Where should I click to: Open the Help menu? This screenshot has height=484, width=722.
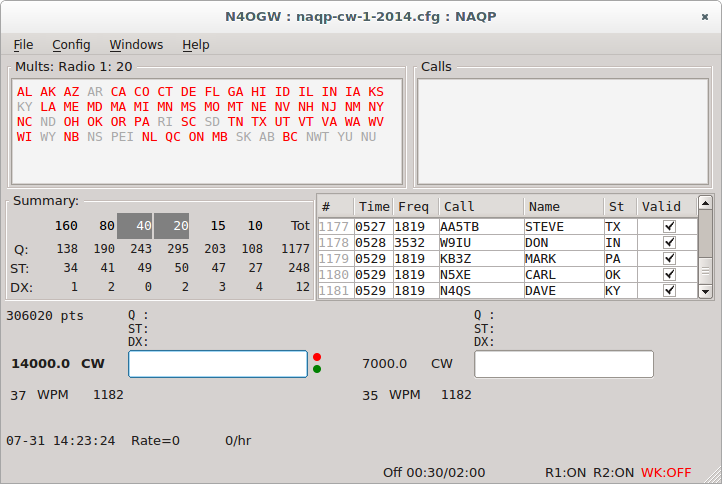point(196,45)
